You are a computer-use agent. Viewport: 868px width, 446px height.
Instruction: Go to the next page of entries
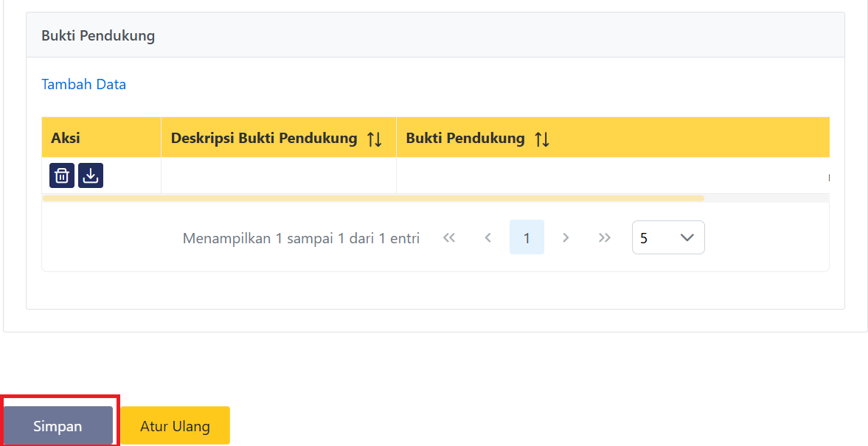[x=566, y=237]
